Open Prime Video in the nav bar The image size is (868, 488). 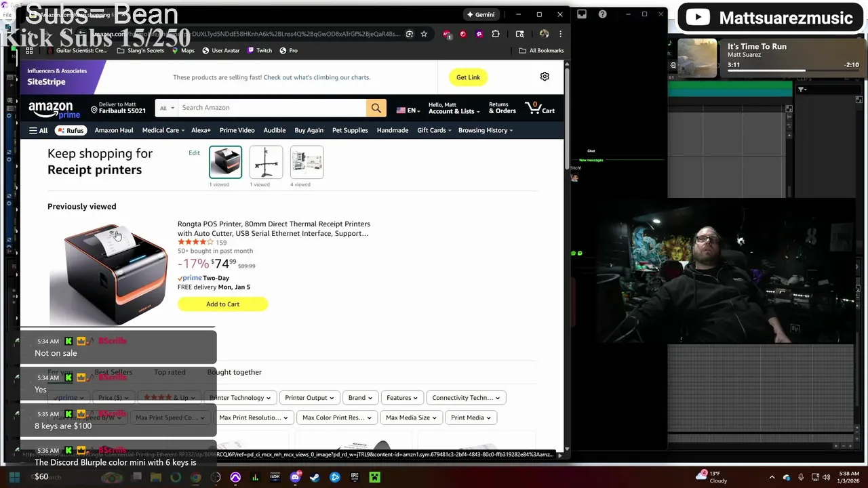coord(237,130)
